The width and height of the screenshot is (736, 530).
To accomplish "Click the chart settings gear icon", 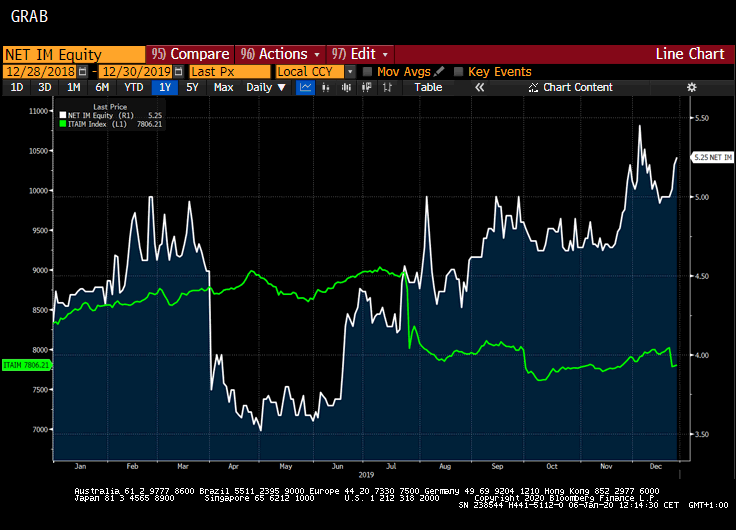I will pyautogui.click(x=691, y=88).
